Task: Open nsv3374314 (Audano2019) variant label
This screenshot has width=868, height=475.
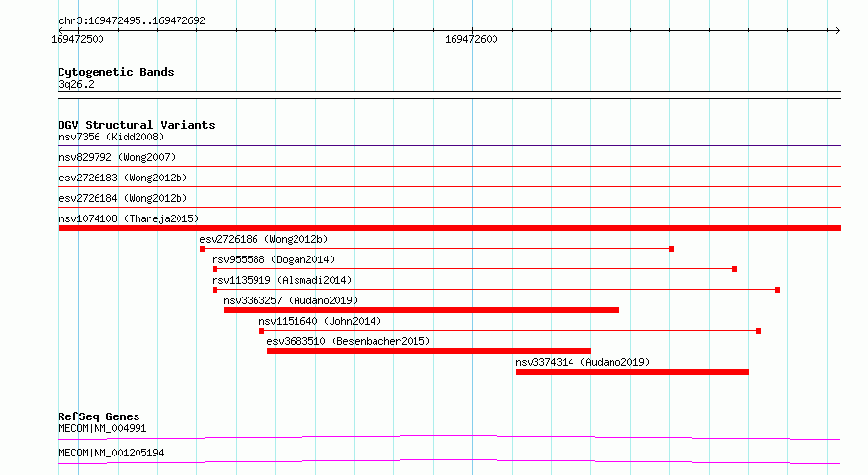Action: pos(582,362)
